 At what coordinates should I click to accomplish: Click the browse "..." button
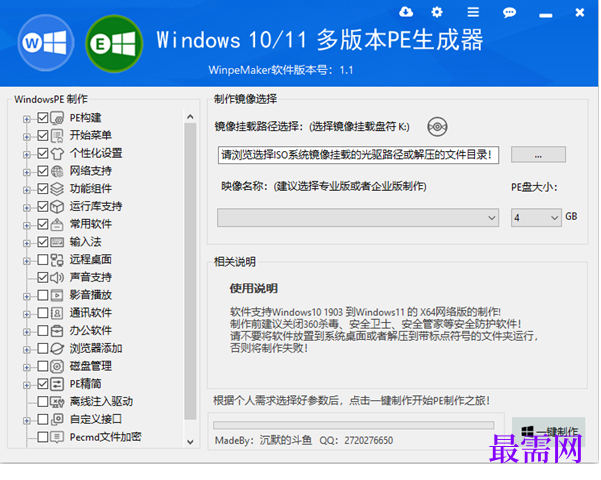pos(538,155)
